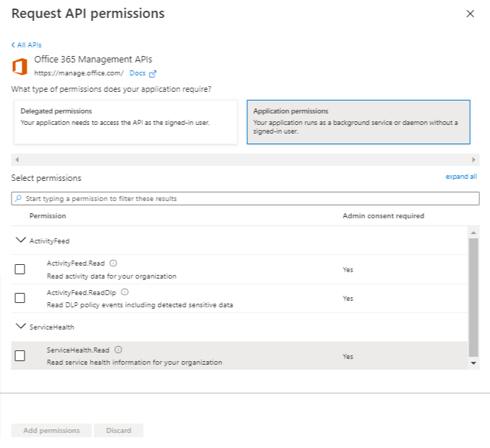Click the horizontal scrollbar left arrow
The width and height of the screenshot is (490, 448).
17,160
